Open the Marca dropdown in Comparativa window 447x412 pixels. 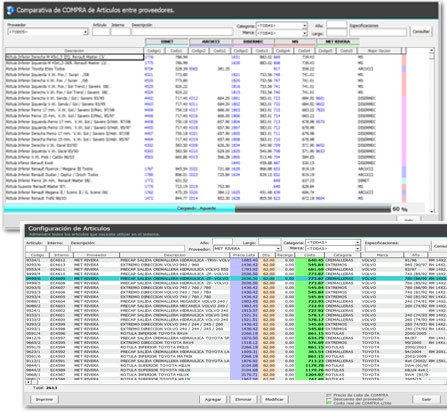coord(305,33)
